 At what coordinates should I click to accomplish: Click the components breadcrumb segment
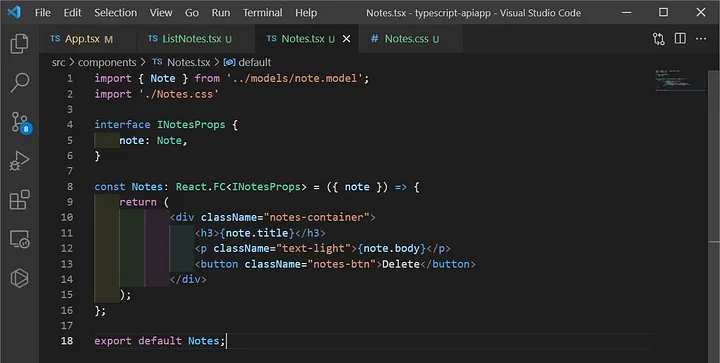tap(107, 62)
